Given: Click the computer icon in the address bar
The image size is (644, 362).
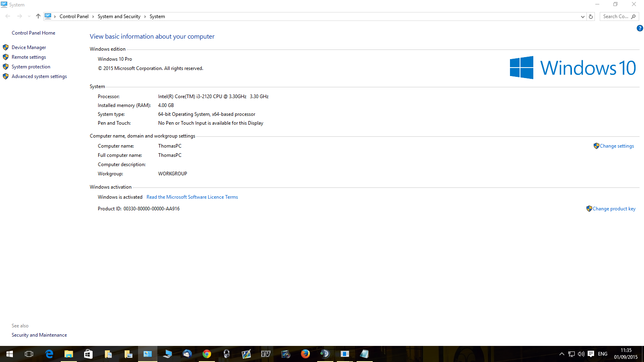Looking at the screenshot, I should (x=48, y=16).
